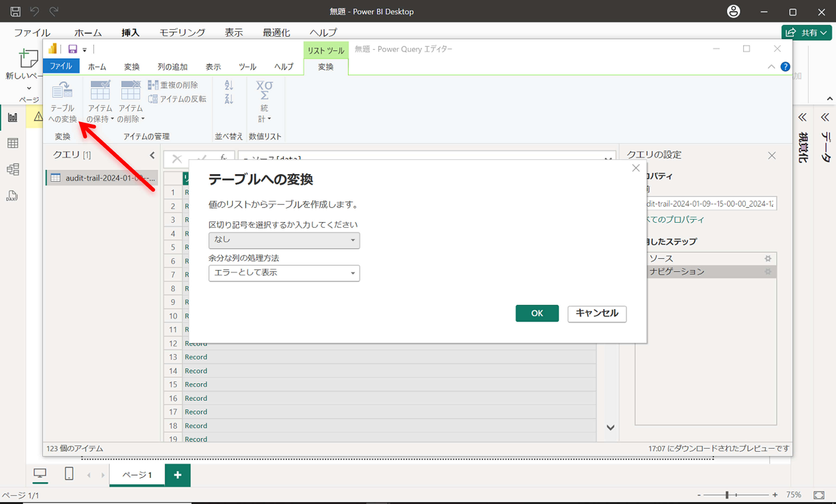Click アイテムの反転 in the ribbon

[x=177, y=99]
